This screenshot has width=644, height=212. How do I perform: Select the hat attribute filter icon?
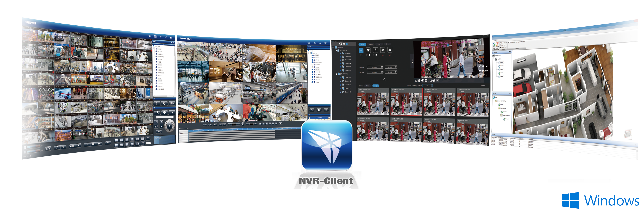[383, 50]
